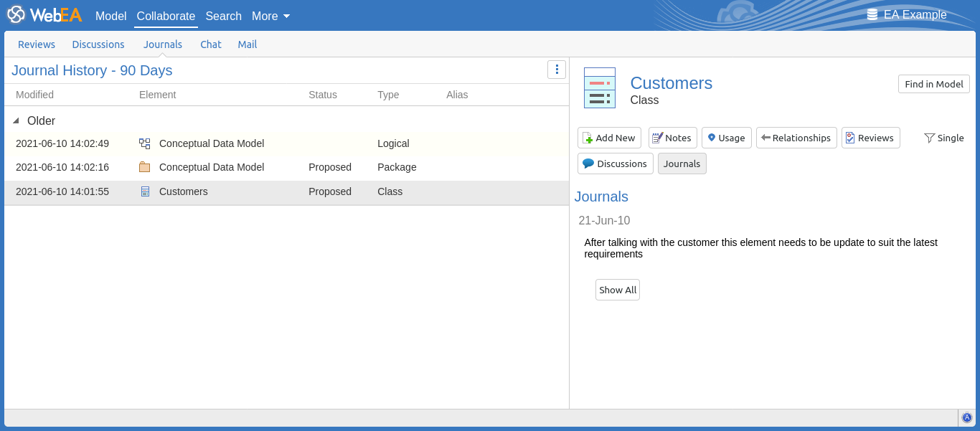The height and width of the screenshot is (431, 980).
Task: Collapse the Older group
Action: [x=17, y=121]
